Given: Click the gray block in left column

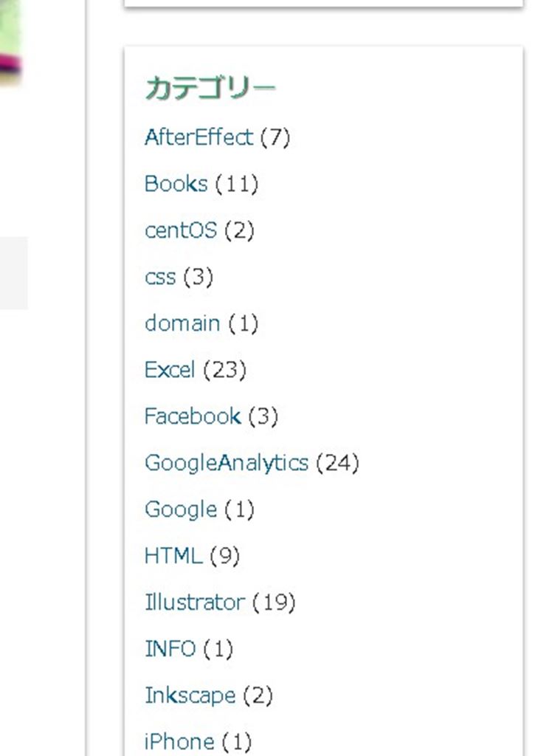Looking at the screenshot, I should [13, 272].
